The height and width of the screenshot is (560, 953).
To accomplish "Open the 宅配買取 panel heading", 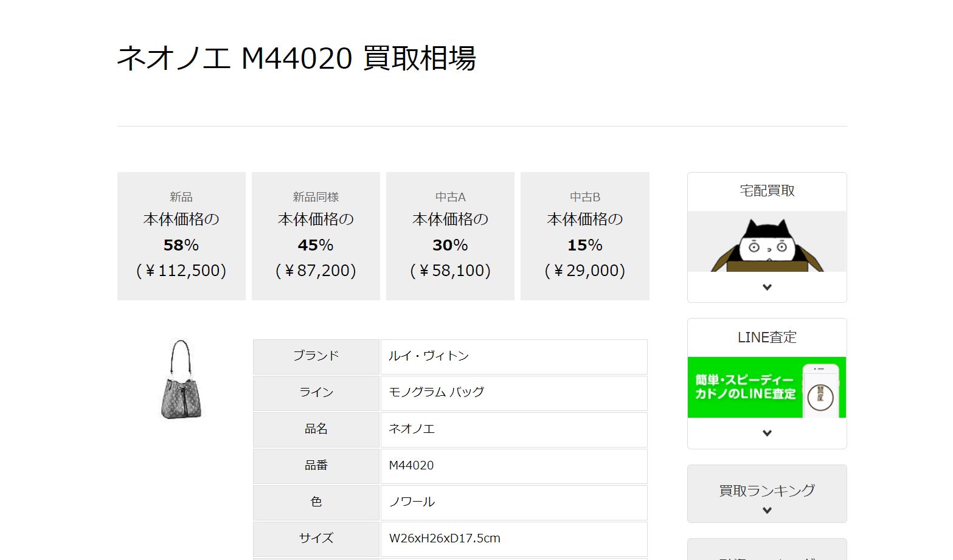I will tap(767, 191).
